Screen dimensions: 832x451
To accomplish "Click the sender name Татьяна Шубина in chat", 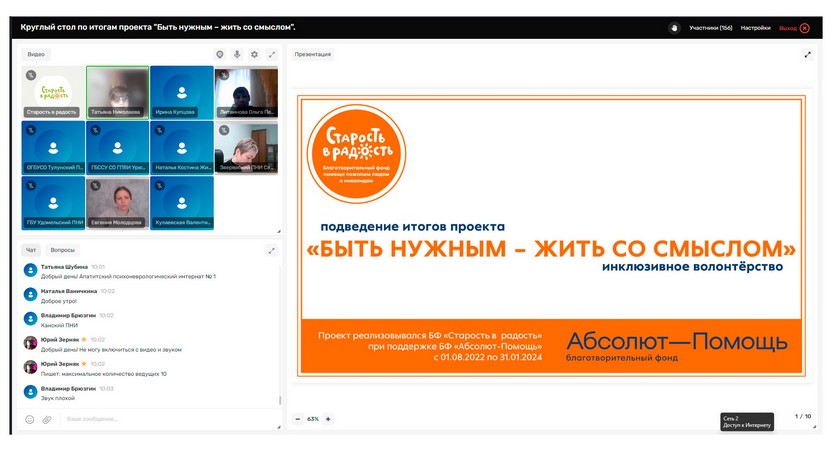I will [x=64, y=267].
